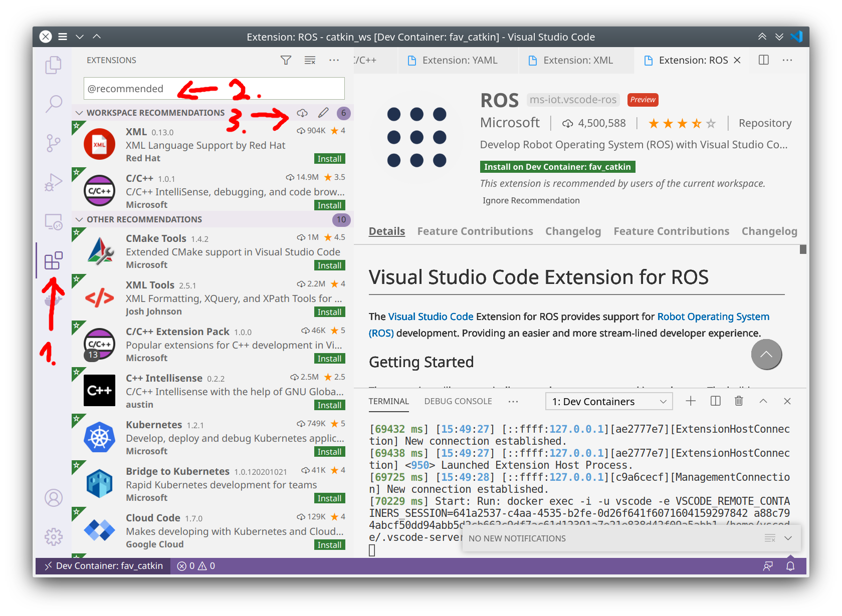Close the Extension: ROS tab
Viewport: 842px width, 616px height.
coord(737,60)
